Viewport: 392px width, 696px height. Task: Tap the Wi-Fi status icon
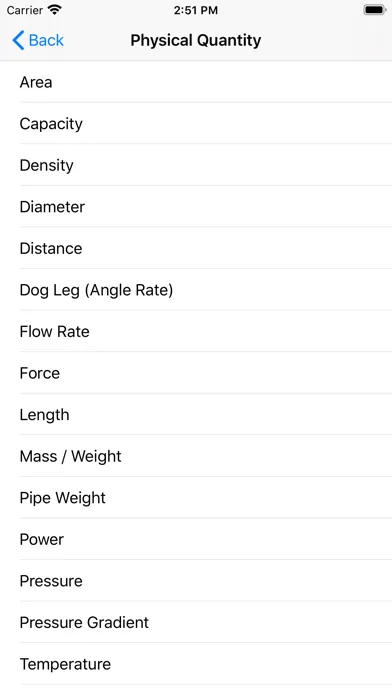(x=55, y=10)
